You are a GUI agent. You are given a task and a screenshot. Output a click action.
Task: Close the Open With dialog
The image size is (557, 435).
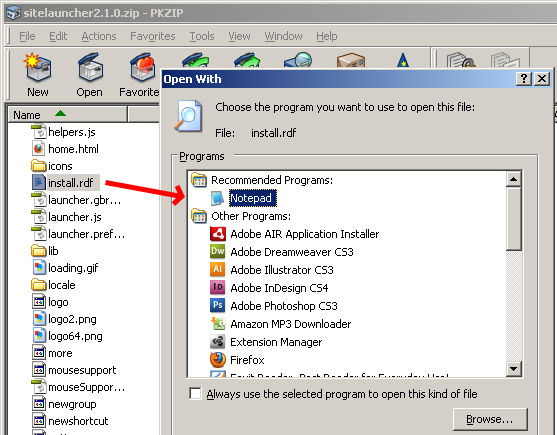pos(542,78)
